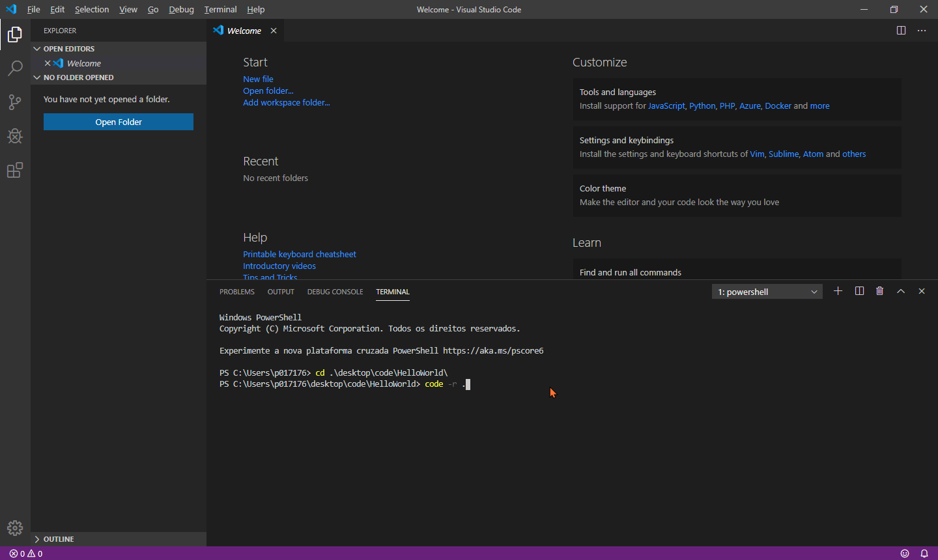Open the Debug view in activity bar
Screen dimensions: 938x560
pyautogui.click(x=15, y=135)
